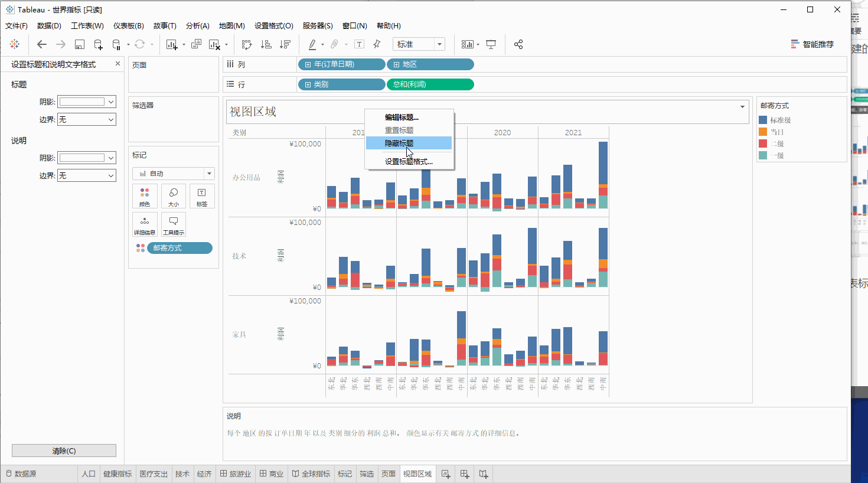This screenshot has width=868, height=483.
Task: Click the clear sheet icon
Action: 214,44
